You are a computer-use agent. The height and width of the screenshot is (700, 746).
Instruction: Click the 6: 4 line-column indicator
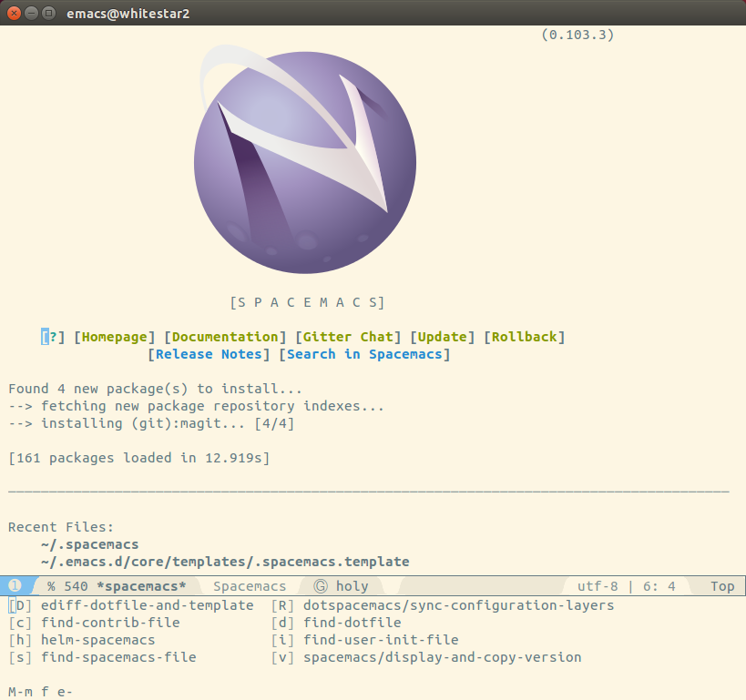pos(659,586)
